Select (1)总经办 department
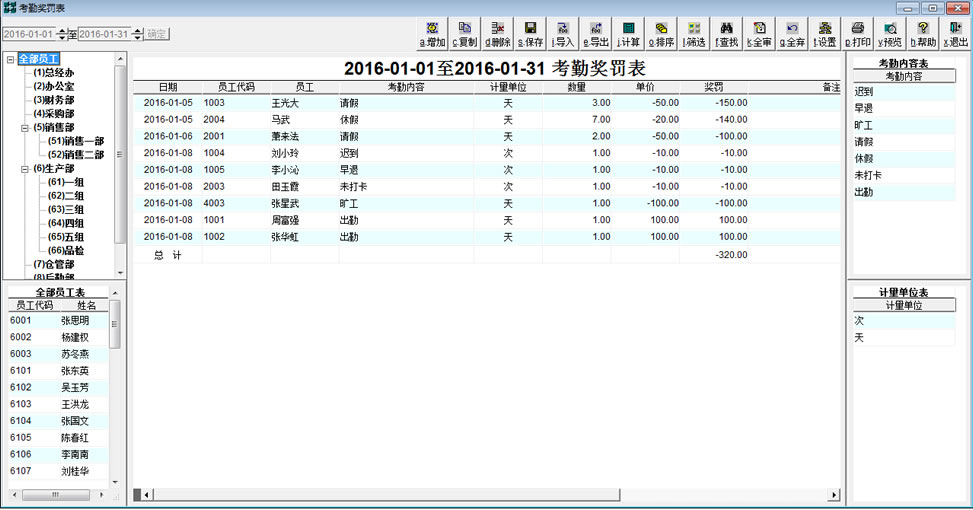Image resolution: width=973 pixels, height=510 pixels. [x=53, y=73]
